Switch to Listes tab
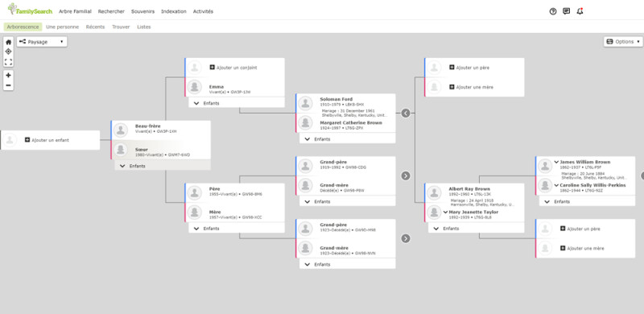Image resolution: width=644 pixels, height=314 pixels. pyautogui.click(x=144, y=27)
